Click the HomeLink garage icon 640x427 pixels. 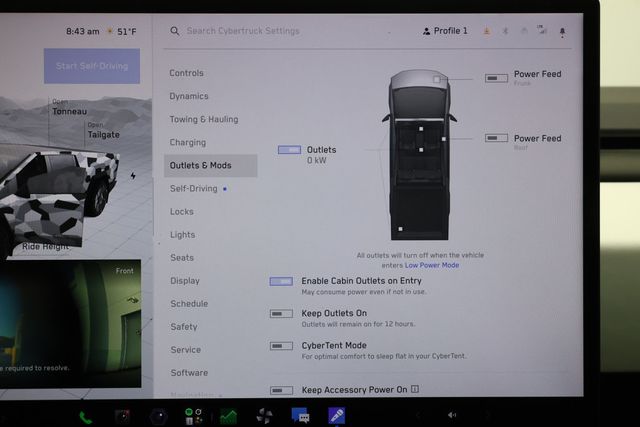524,31
